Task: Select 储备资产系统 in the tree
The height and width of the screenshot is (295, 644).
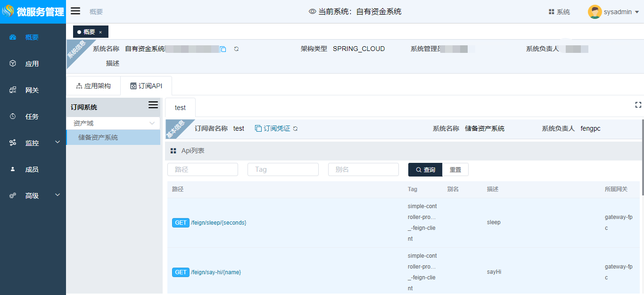Action: (x=98, y=138)
